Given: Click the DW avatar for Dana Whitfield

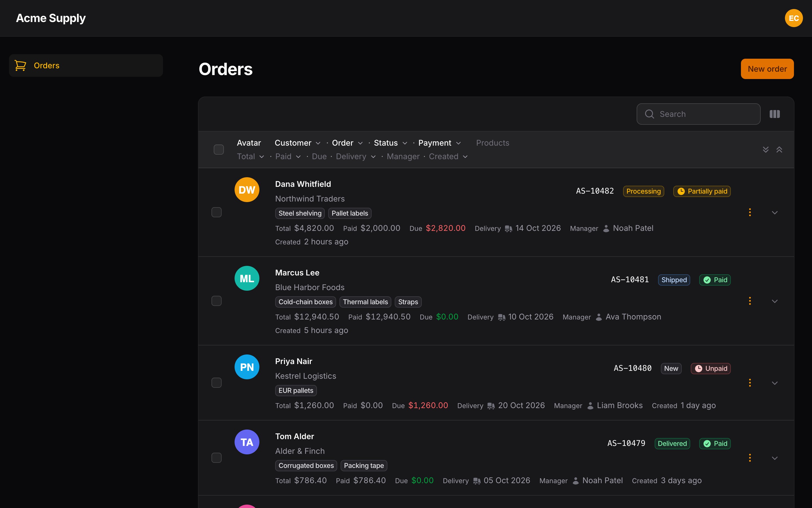Looking at the screenshot, I should pyautogui.click(x=247, y=190).
